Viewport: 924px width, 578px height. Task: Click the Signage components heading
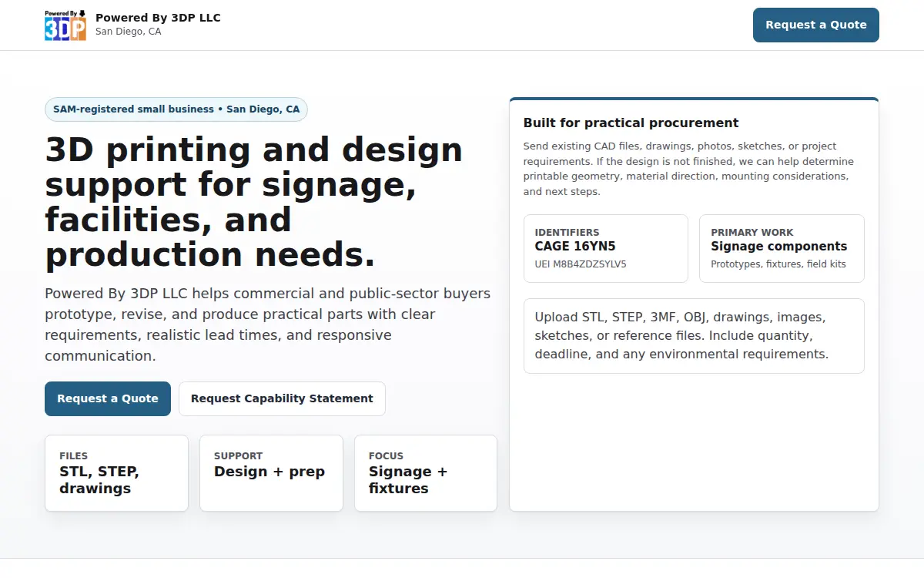coord(778,247)
